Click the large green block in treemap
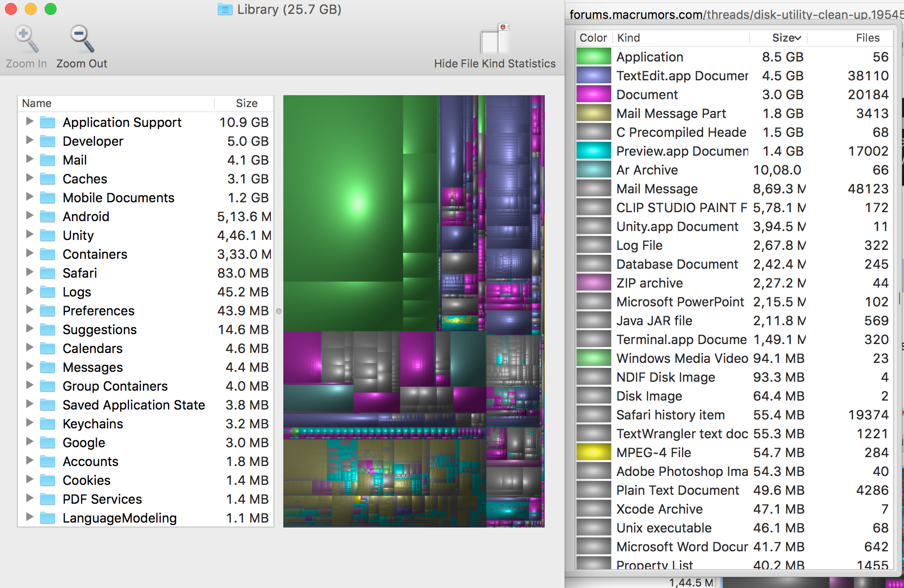Screen dimensions: 904x588 tap(343, 188)
